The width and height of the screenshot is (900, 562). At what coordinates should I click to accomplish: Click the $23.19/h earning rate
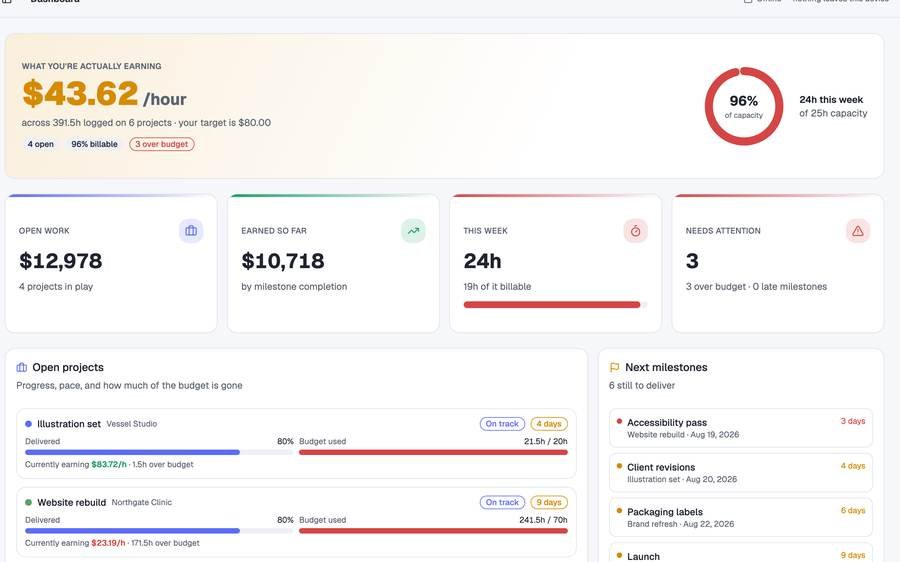[108, 543]
